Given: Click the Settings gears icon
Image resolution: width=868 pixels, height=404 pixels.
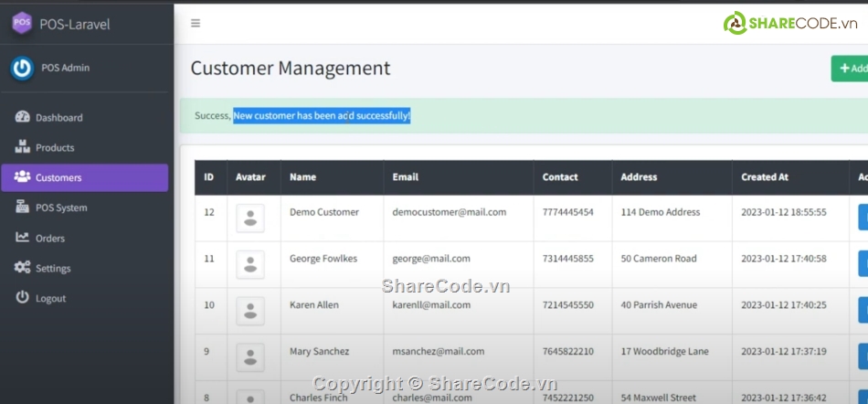Looking at the screenshot, I should point(22,267).
